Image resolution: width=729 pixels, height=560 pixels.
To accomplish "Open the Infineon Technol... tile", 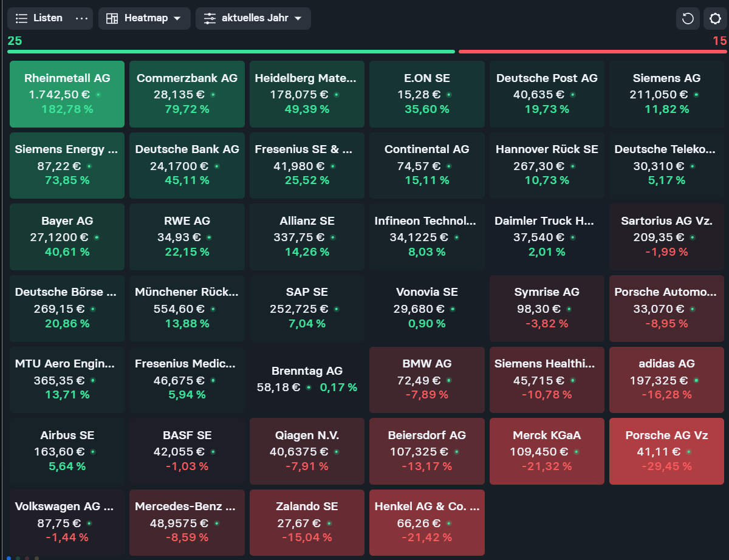I will 427,237.
